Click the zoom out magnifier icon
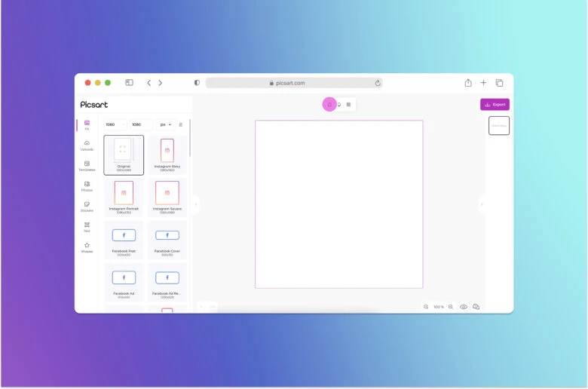Screen dimensions: 588x389 pos(426,307)
